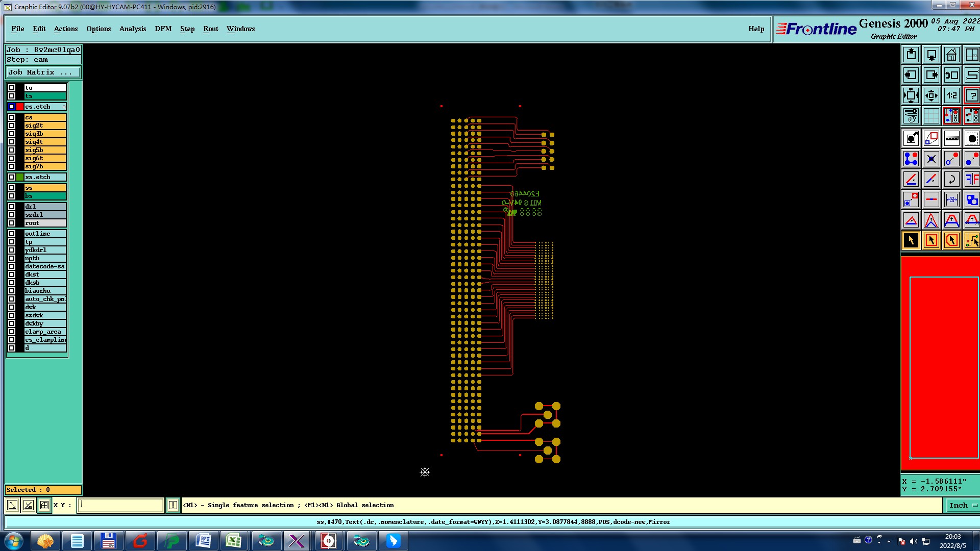Click the Home view icon

951,55
